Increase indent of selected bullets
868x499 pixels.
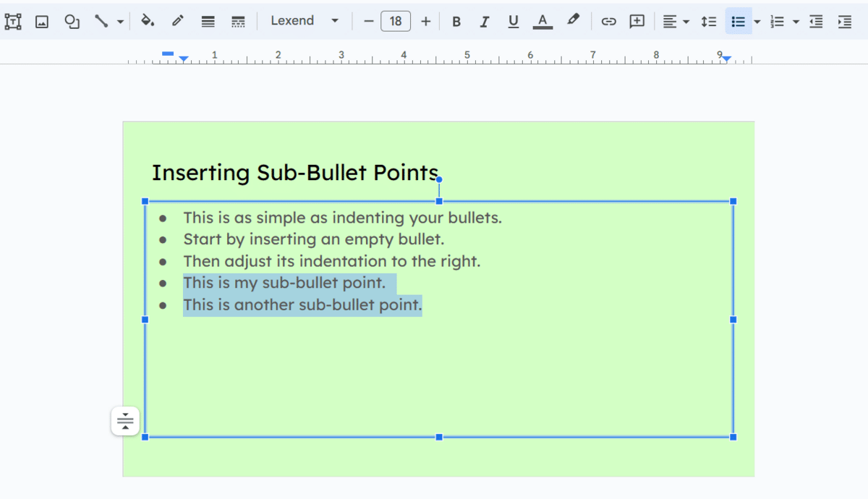pos(844,21)
